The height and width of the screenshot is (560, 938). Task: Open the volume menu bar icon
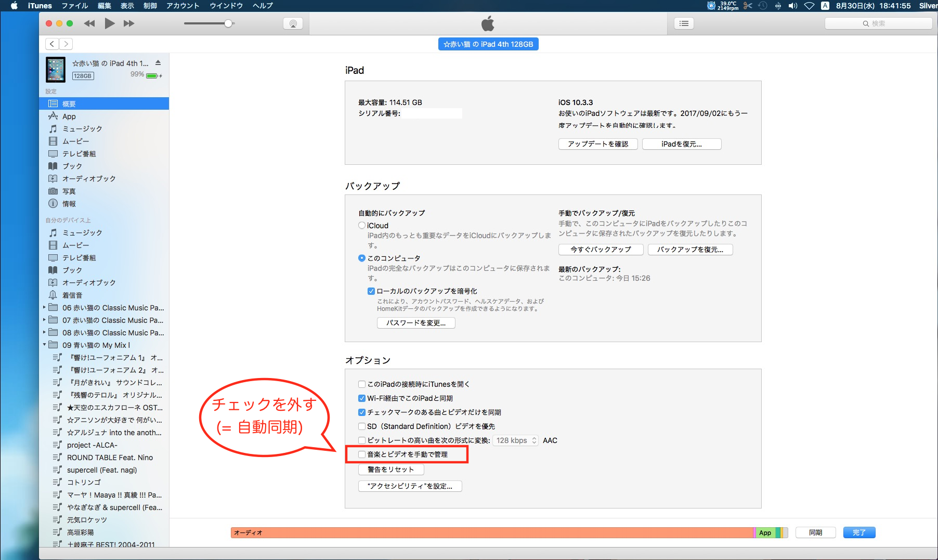coord(793,6)
